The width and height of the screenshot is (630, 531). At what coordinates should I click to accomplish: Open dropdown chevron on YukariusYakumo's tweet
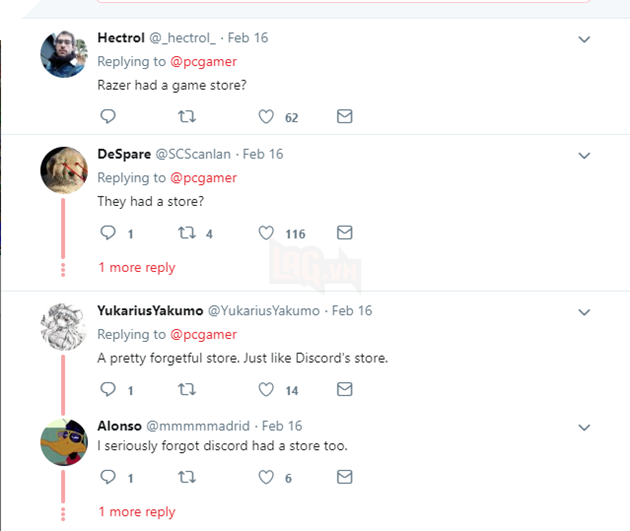[x=585, y=312]
